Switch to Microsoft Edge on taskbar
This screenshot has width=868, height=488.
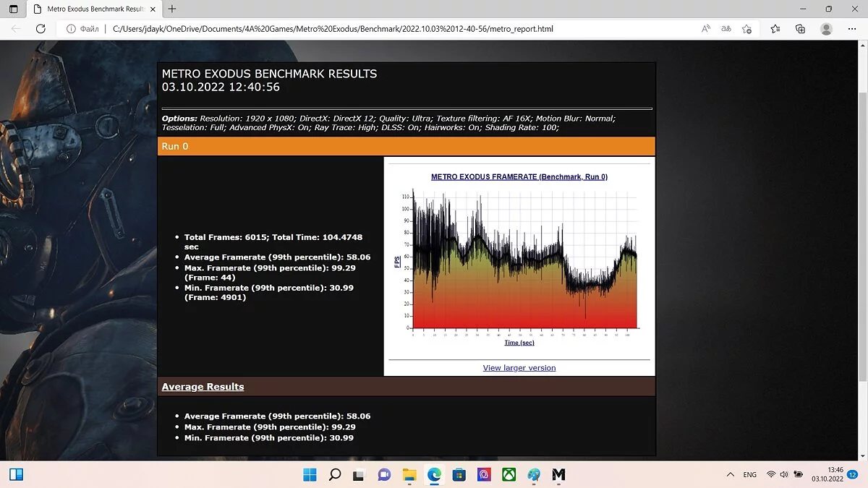[x=434, y=475]
